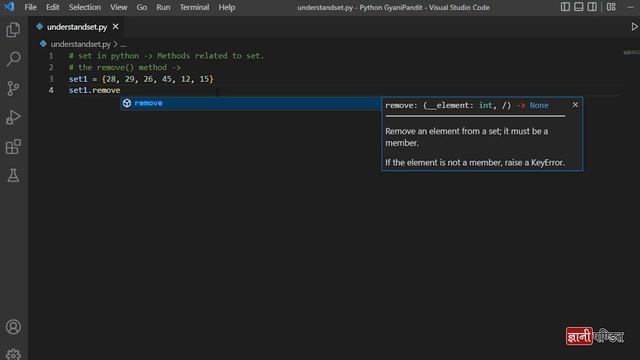
Task: Accept the remove autocomplete suggestion
Action: click(251, 103)
